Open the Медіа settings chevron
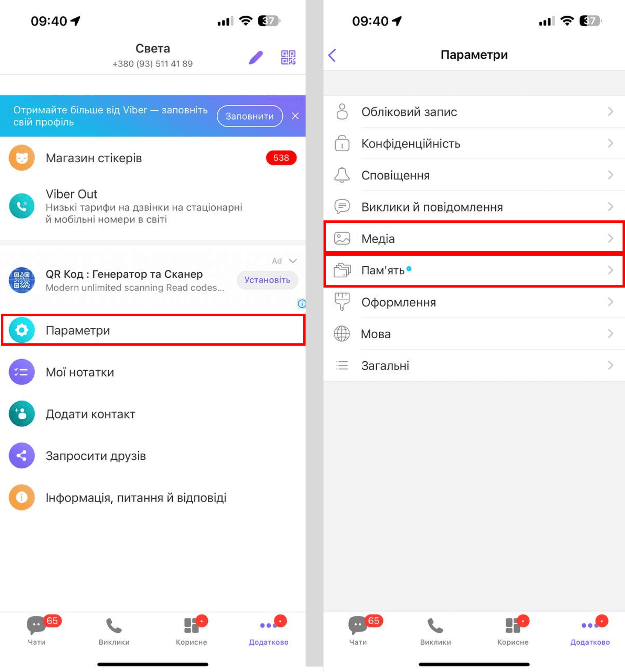This screenshot has width=625, height=672. 611,238
